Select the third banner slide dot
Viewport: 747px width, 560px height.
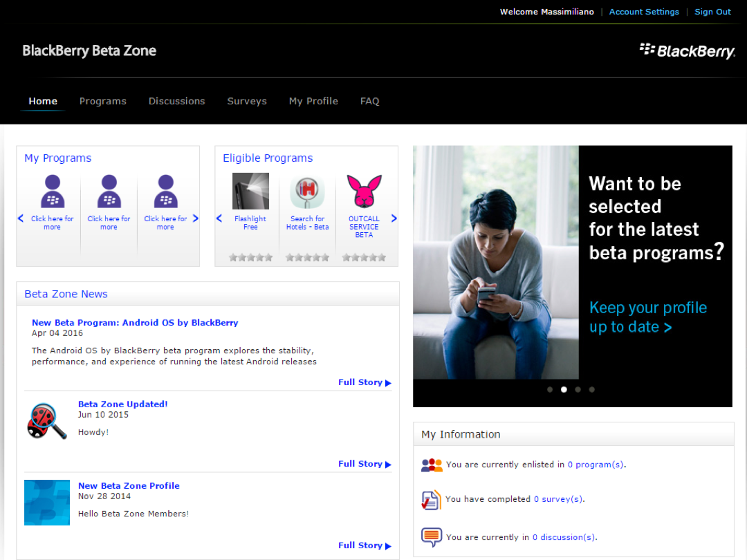coord(578,389)
